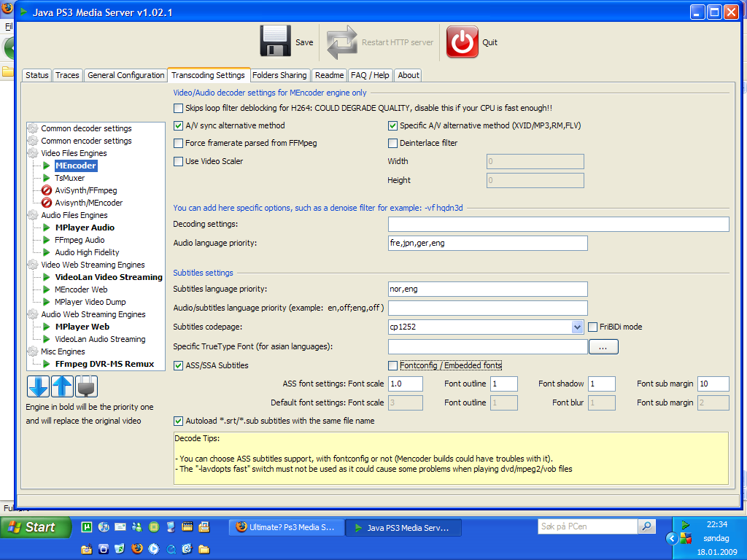
Task: Enable skips loop filter deblocking for H264
Action: (x=178, y=108)
